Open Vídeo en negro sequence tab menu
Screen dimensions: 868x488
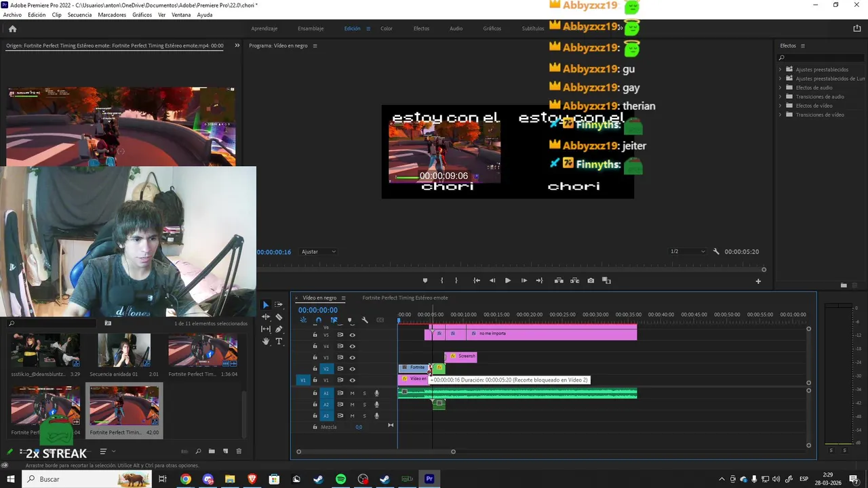(x=343, y=298)
